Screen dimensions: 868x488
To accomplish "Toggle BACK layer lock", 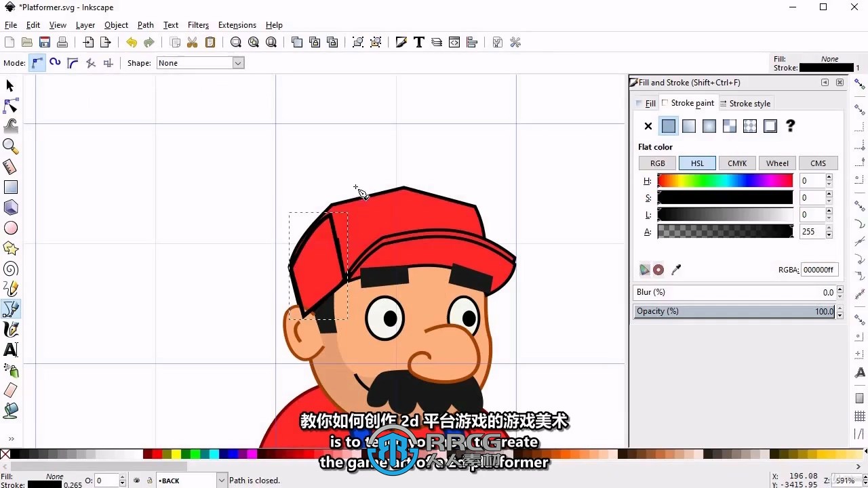I will pos(149,481).
